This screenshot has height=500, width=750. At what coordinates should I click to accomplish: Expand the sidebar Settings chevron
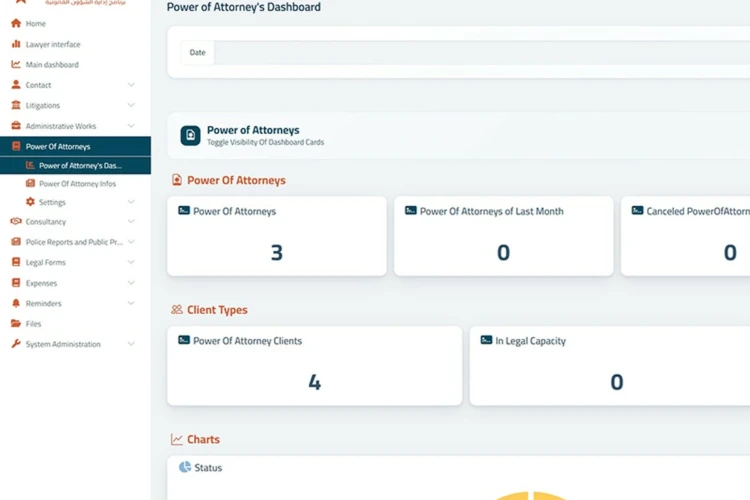click(131, 201)
